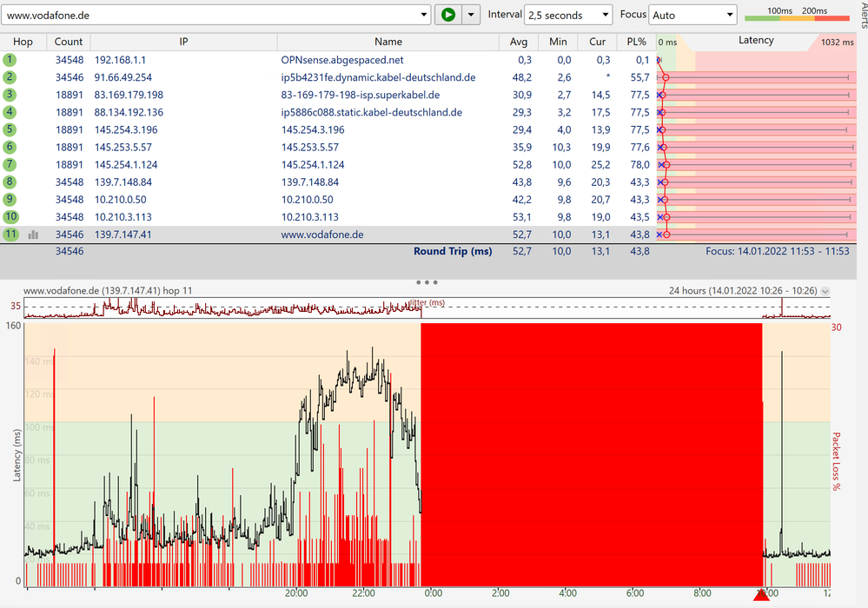The width and height of the screenshot is (868, 608).
Task: Click OPNsense.abgespaced.net hostname
Action: (x=342, y=60)
